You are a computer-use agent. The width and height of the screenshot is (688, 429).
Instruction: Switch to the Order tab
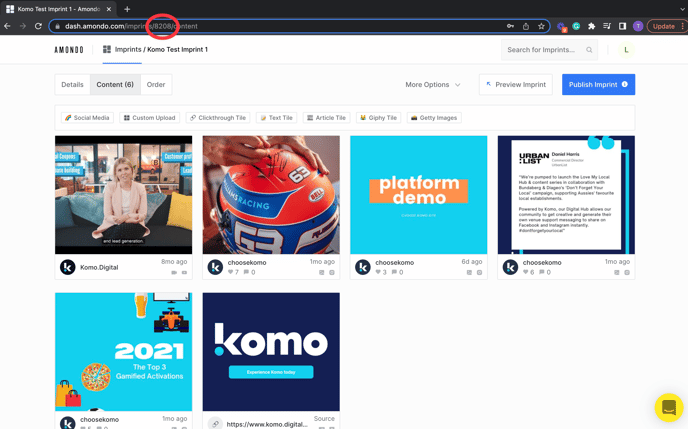point(156,84)
